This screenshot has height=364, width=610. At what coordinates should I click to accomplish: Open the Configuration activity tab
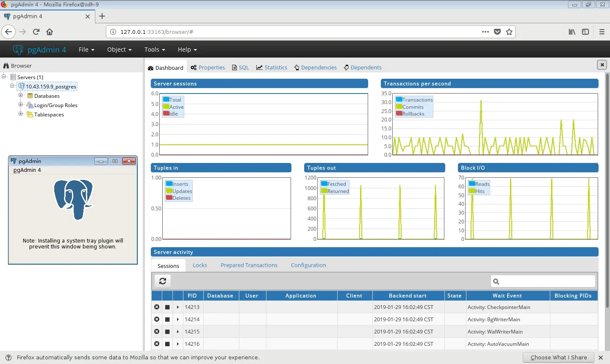coord(308,265)
